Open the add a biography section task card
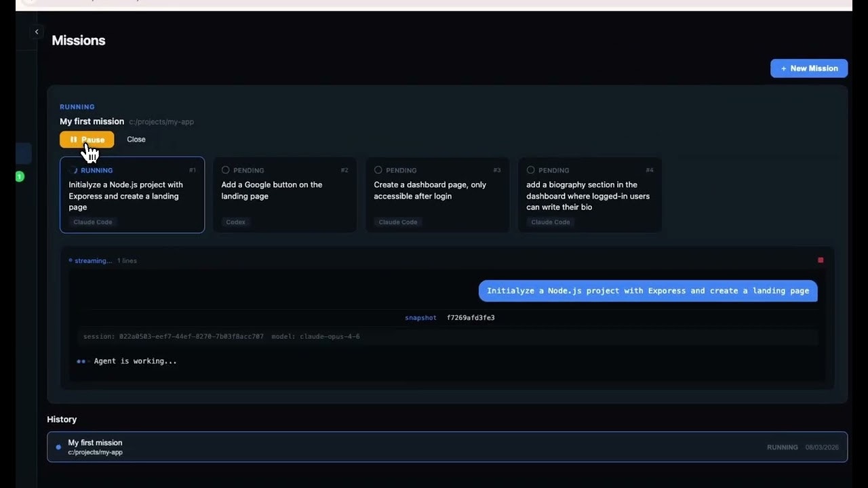This screenshot has height=488, width=868. (590, 195)
